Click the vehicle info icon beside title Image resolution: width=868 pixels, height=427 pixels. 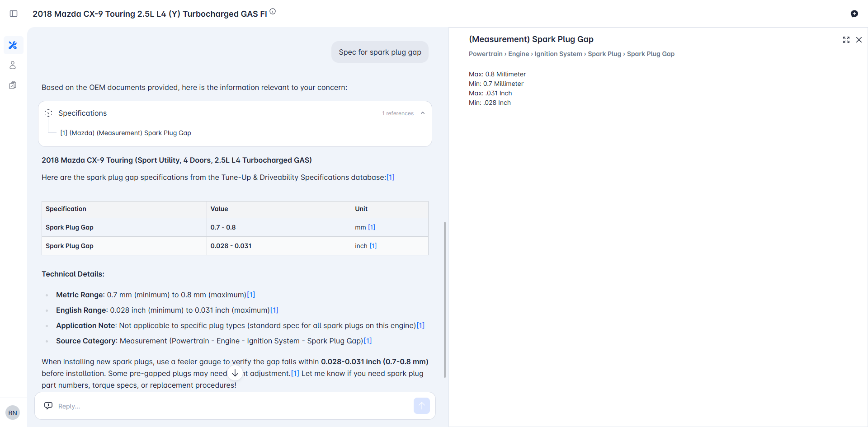(x=273, y=12)
